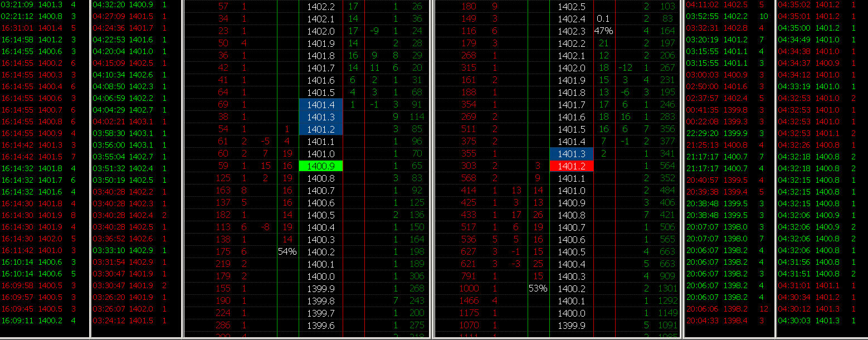Click the 0.1 value beside price 1402.4
Image resolution: width=868 pixels, height=340 pixels.
(x=603, y=18)
